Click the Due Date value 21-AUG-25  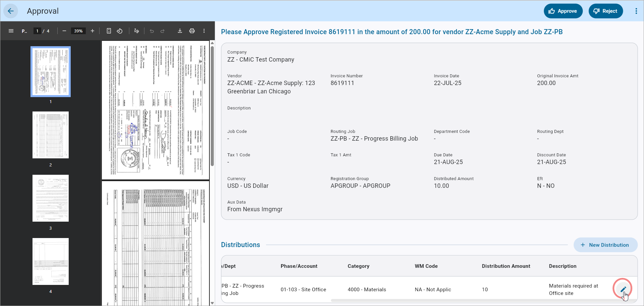coord(448,162)
